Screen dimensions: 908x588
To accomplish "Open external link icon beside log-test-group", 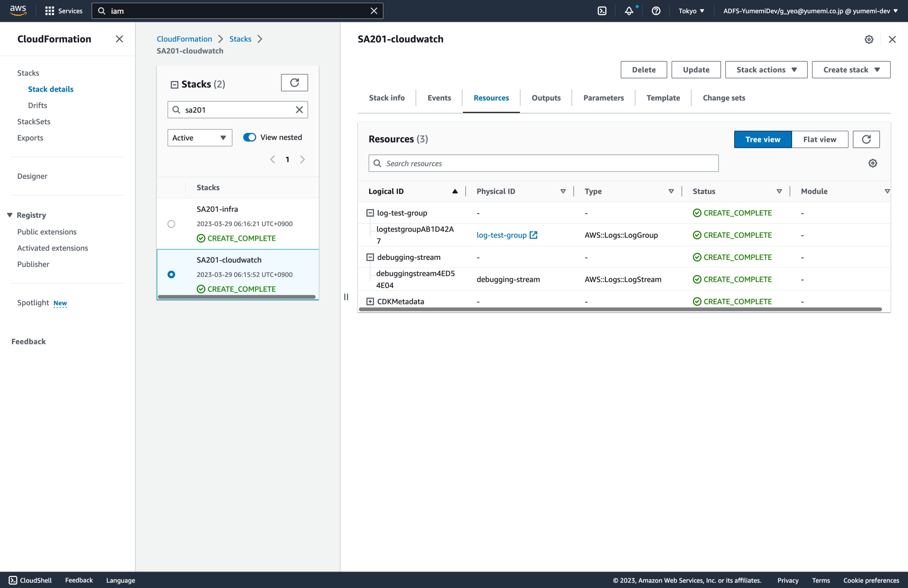I will tap(533, 235).
